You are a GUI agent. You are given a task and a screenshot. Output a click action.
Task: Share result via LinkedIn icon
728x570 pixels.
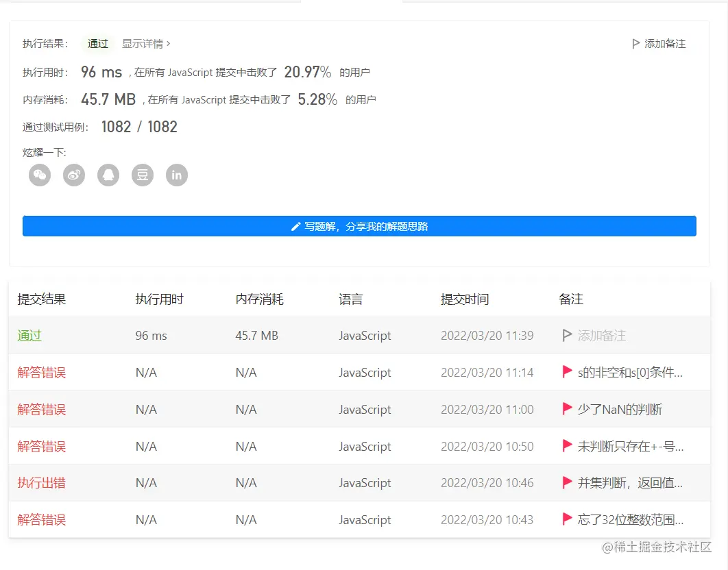[x=177, y=175]
